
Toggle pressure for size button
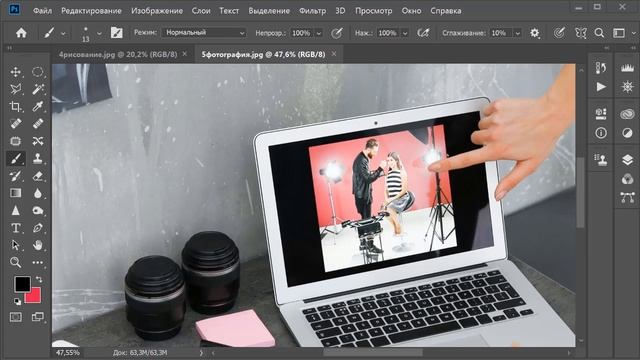click(559, 33)
